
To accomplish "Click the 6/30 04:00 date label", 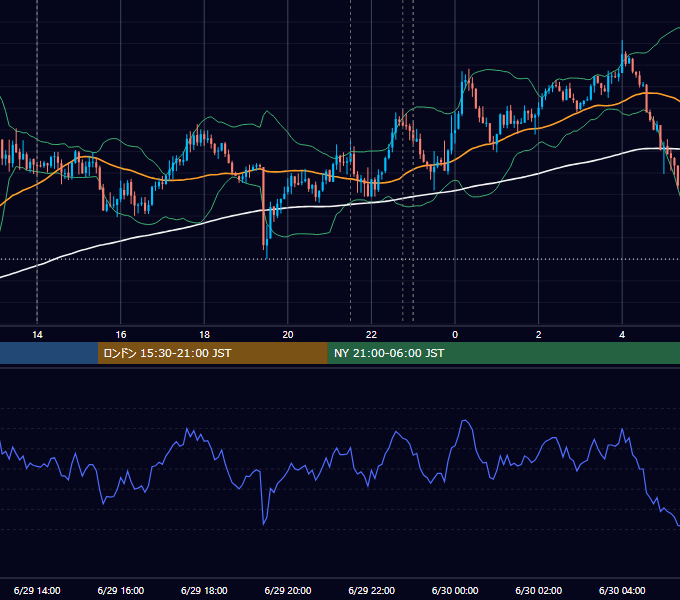I will click(622, 590).
